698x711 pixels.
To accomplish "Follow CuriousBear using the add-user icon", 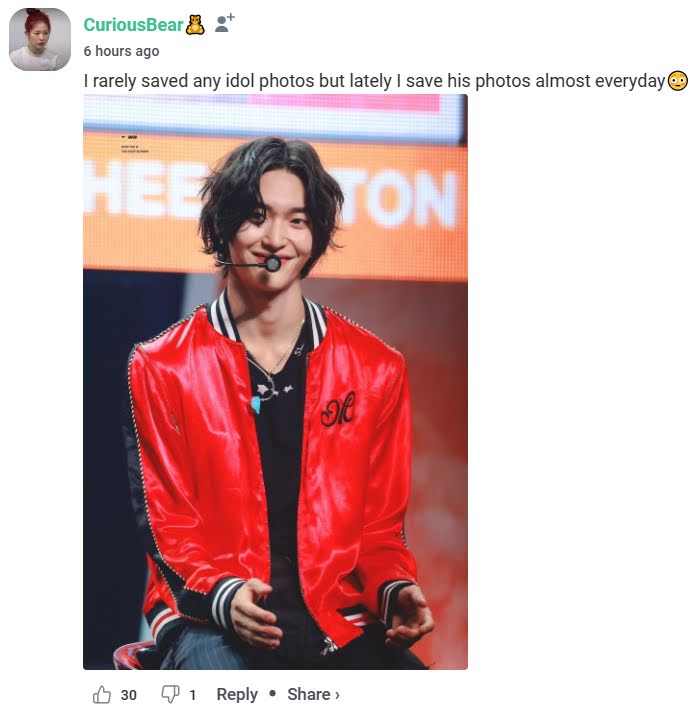I will 224,23.
